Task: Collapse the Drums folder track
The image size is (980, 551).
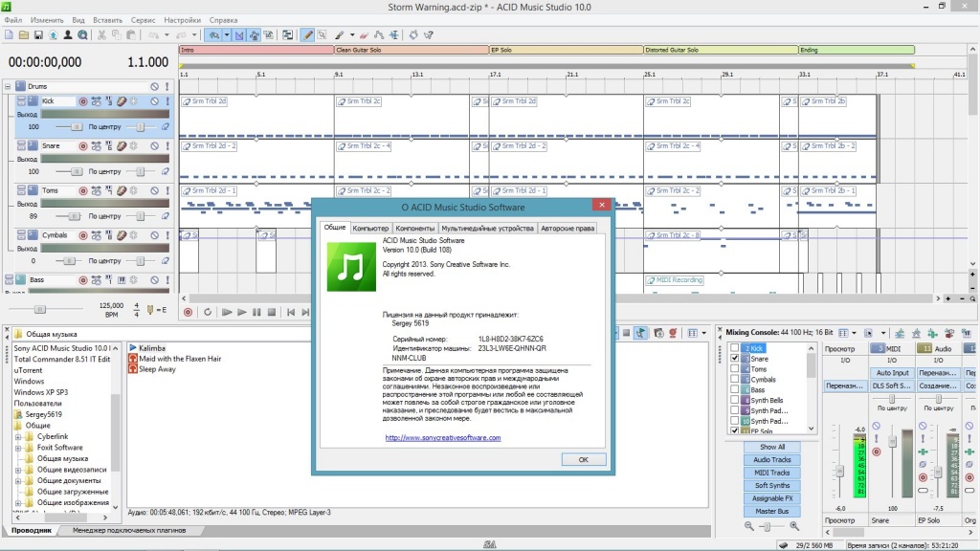Action: (8, 86)
